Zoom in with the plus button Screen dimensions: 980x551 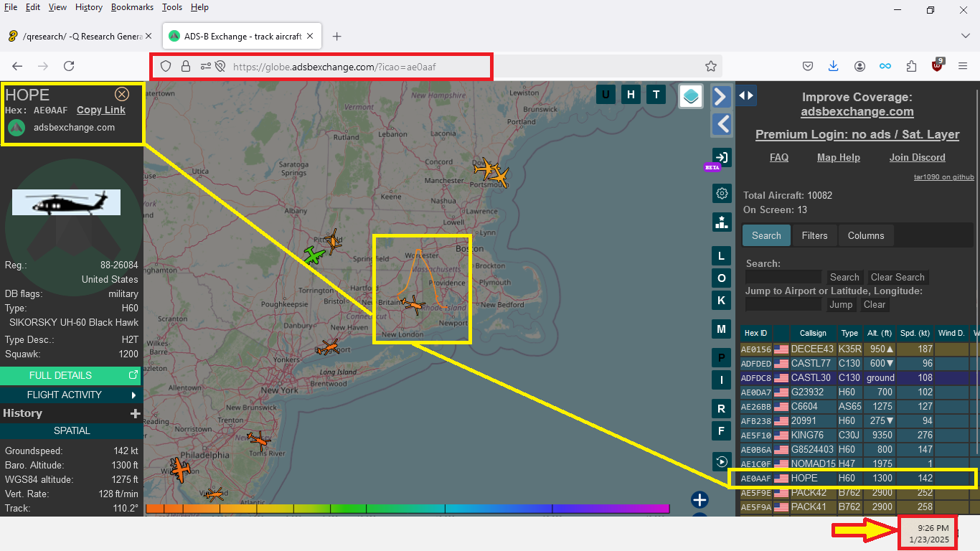coord(699,500)
